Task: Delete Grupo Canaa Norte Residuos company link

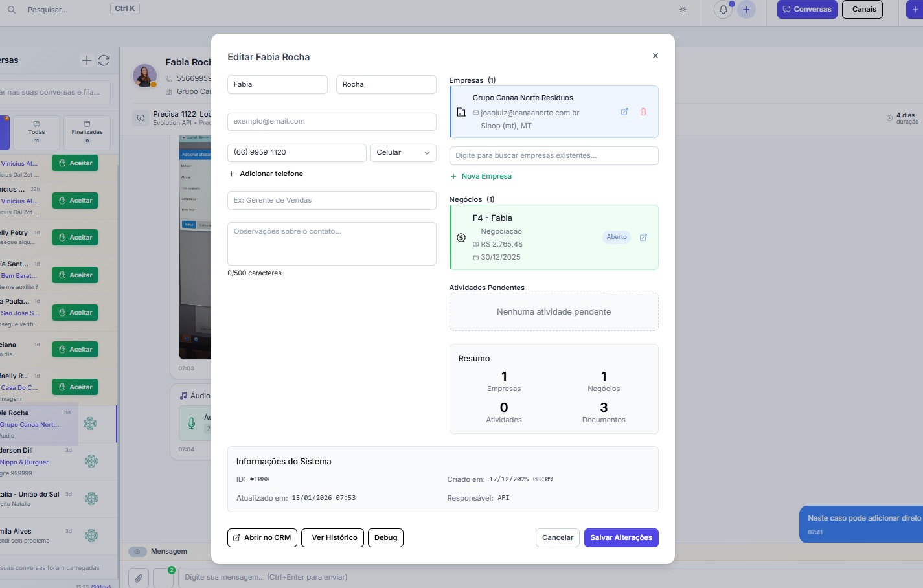Action: click(x=643, y=112)
